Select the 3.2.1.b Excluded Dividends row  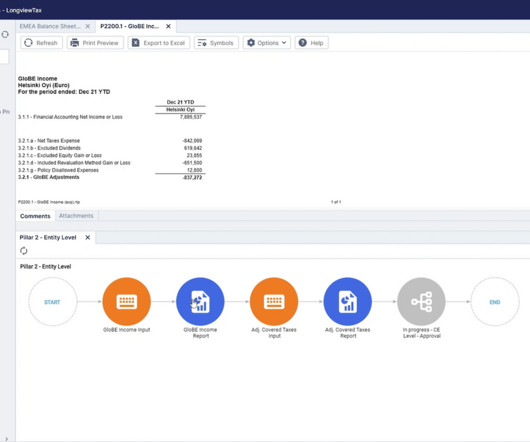112,148
